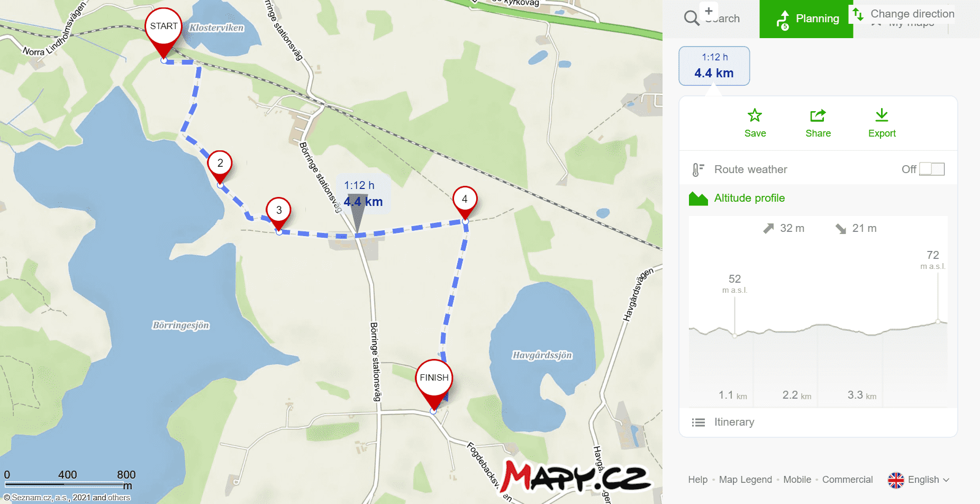This screenshot has height=504, width=980.
Task: Click the Save star icon
Action: tap(755, 115)
